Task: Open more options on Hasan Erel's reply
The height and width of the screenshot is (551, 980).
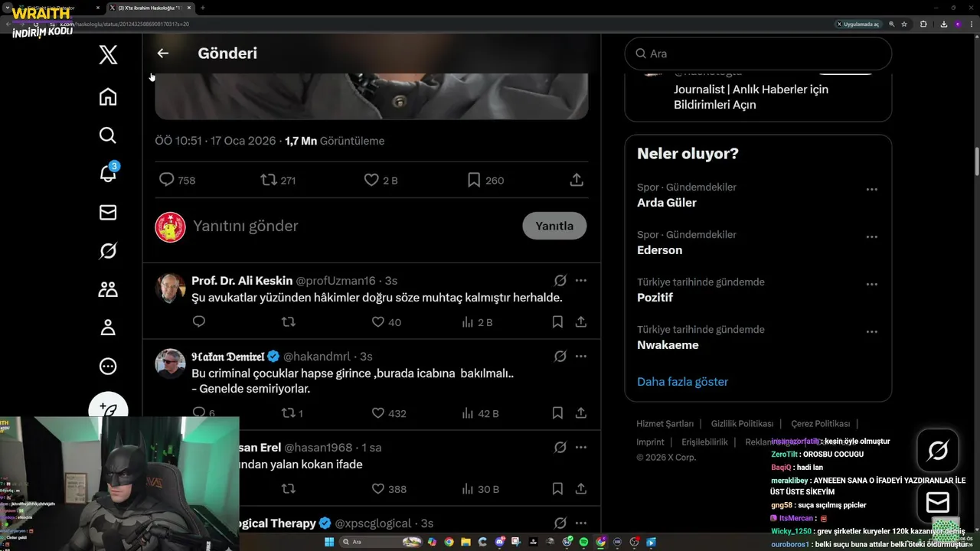Action: [x=581, y=447]
